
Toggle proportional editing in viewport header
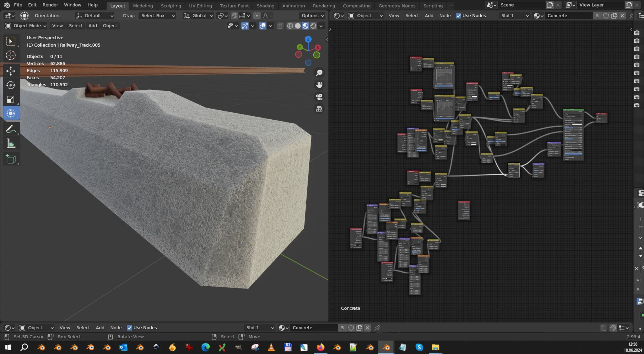[257, 16]
